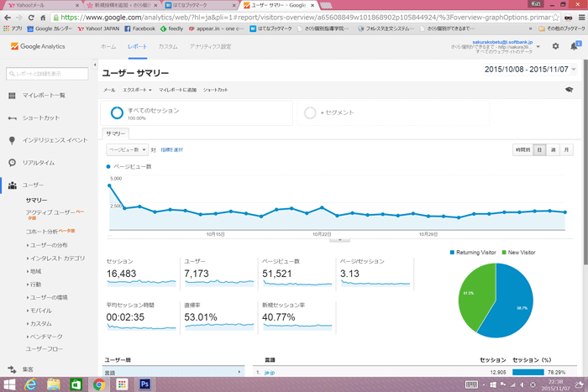588x392 pixels.
Task: Go to the カスタム tab
Action: click(x=167, y=46)
